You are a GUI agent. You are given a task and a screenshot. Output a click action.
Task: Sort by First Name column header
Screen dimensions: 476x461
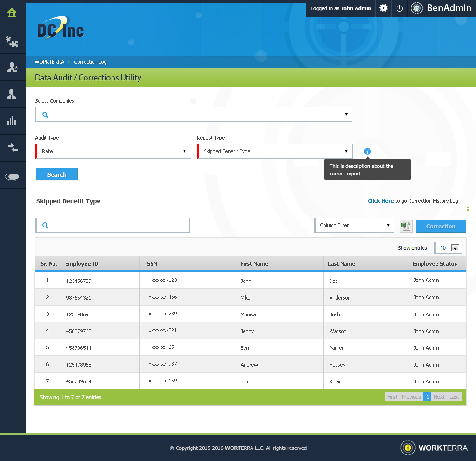[279, 263]
